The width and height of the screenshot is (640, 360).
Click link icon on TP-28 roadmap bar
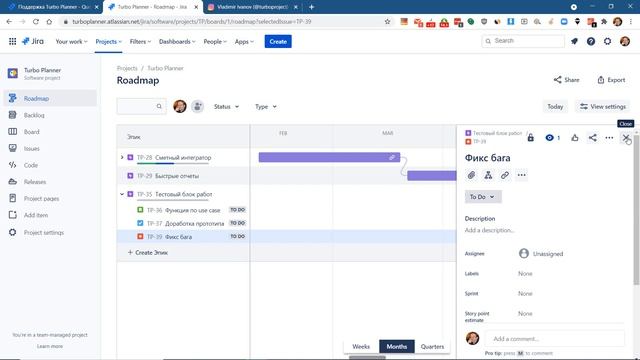pyautogui.click(x=392, y=158)
